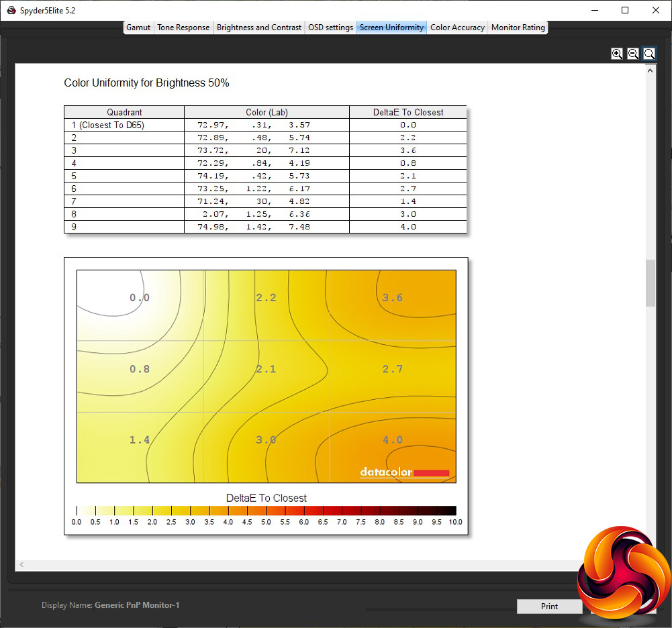Image resolution: width=672 pixels, height=628 pixels.
Task: Minimize the Spyder5Elite window
Action: [594, 10]
